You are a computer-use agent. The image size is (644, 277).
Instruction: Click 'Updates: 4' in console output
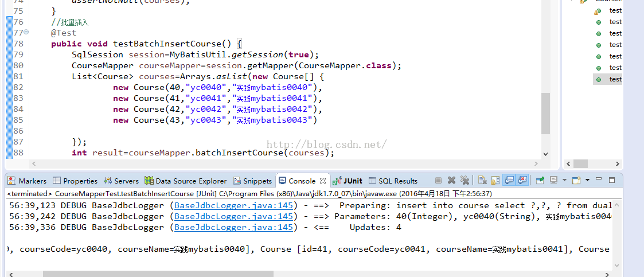(376, 227)
